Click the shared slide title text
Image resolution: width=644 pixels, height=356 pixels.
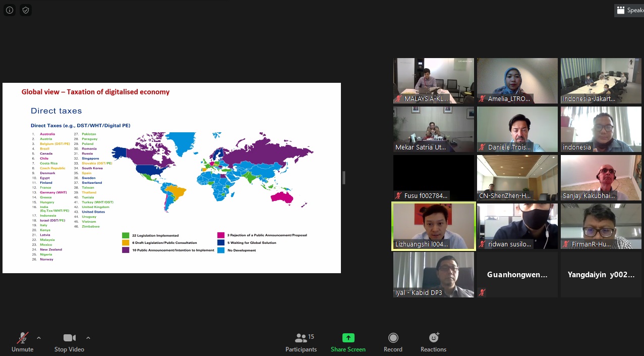click(x=95, y=92)
